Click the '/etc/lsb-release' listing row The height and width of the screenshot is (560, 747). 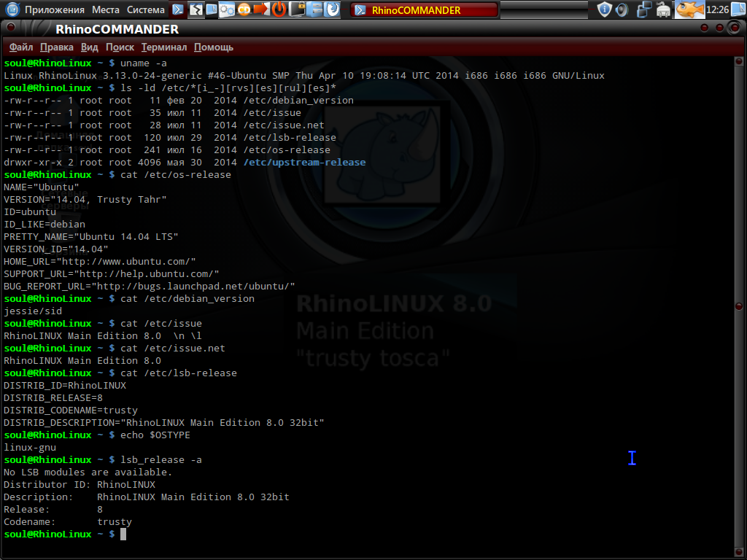(169, 138)
